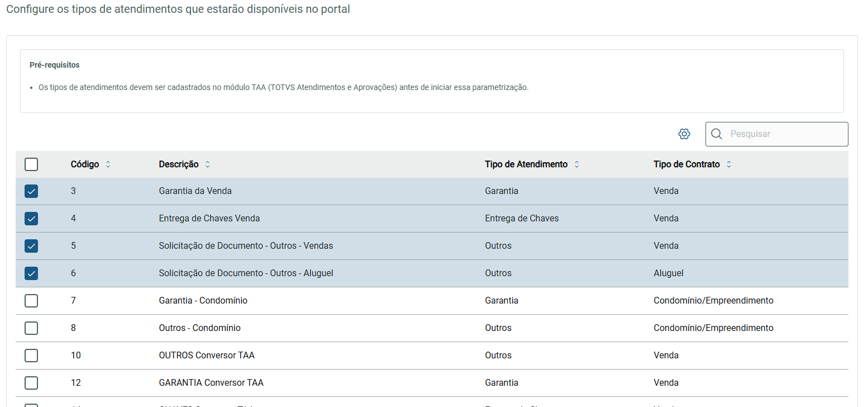Sort by Tipo de Atendimento arrows
The width and height of the screenshot is (868, 407).
(577, 164)
